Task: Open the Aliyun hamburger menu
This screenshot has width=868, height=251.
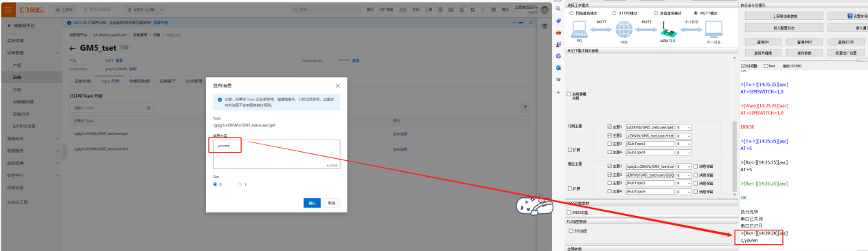Action: [x=8, y=10]
